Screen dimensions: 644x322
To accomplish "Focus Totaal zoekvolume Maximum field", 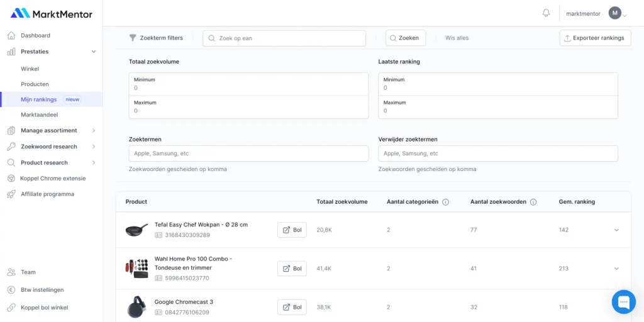I will (248, 107).
